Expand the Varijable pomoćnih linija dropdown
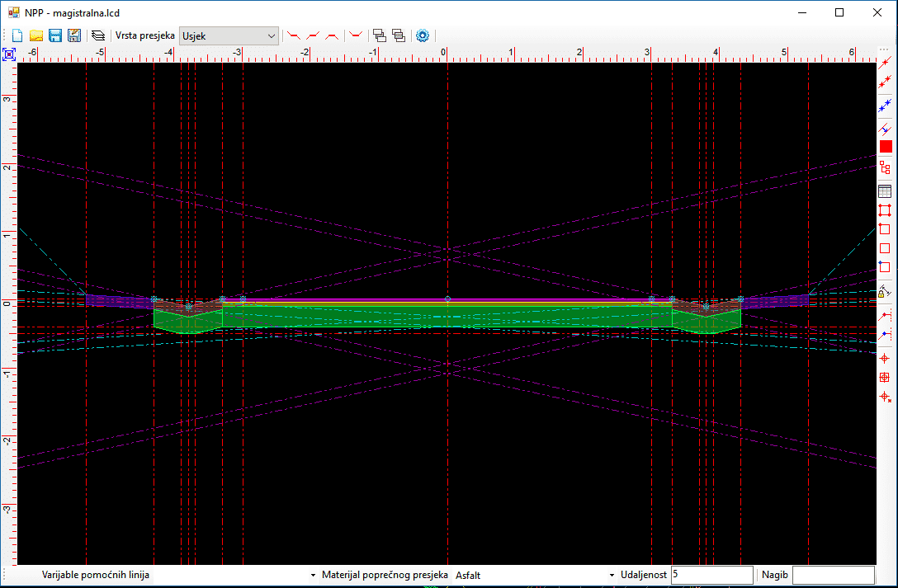The image size is (898, 588). tap(313, 575)
